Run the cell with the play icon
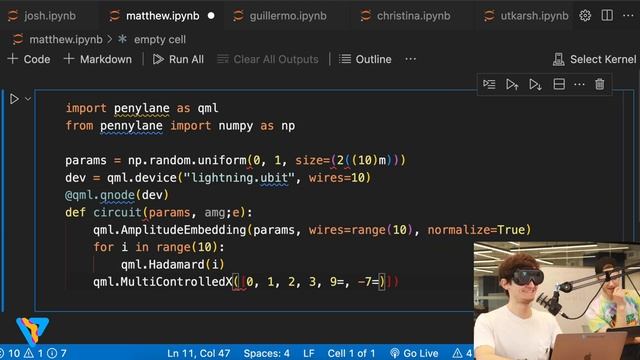The width and height of the screenshot is (640, 360). pos(14,99)
